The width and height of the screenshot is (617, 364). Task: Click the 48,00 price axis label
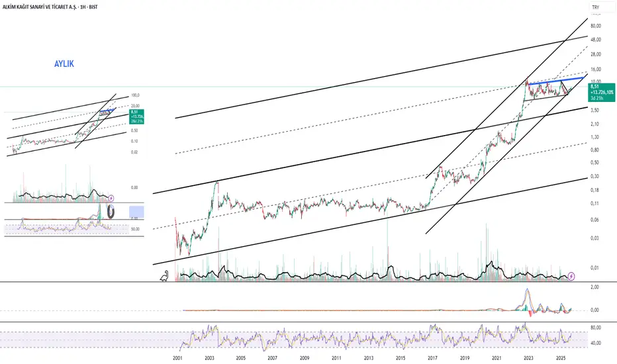coord(596,40)
